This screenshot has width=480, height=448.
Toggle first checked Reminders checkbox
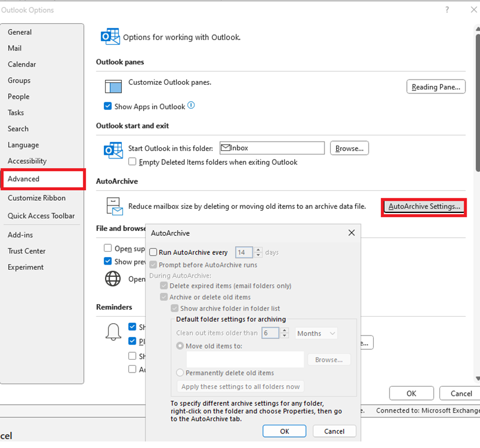pyautogui.click(x=132, y=327)
